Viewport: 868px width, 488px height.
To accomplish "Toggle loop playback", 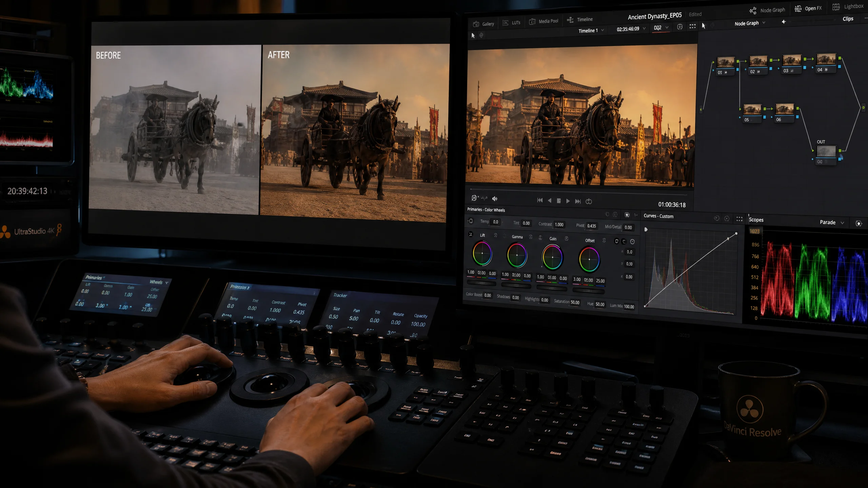I will click(589, 202).
